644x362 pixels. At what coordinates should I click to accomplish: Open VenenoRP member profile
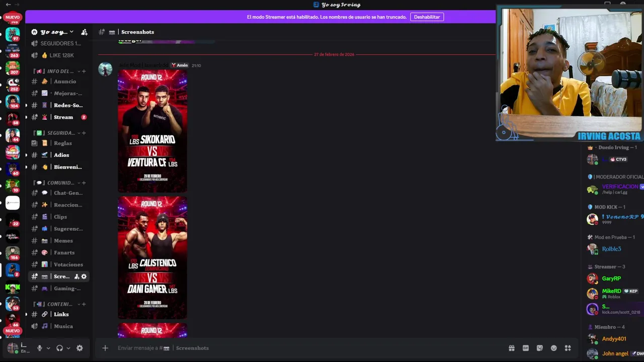click(615, 219)
